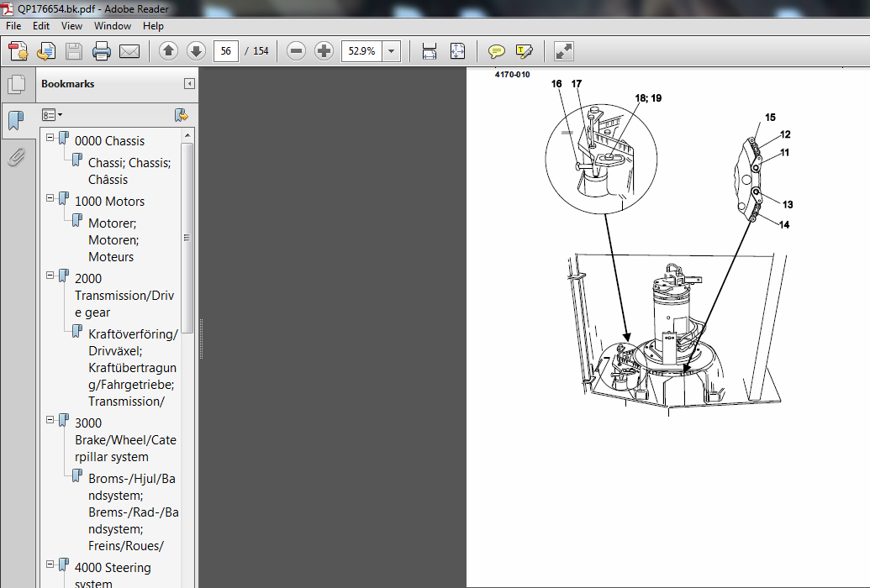Select Kraftöverföring/Drivväxel bookmark
Image resolution: width=870 pixels, height=588 pixels.
pyautogui.click(x=133, y=368)
